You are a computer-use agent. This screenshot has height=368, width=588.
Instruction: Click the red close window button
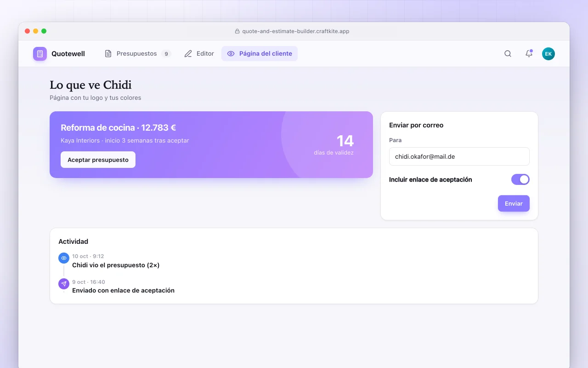coord(28,31)
